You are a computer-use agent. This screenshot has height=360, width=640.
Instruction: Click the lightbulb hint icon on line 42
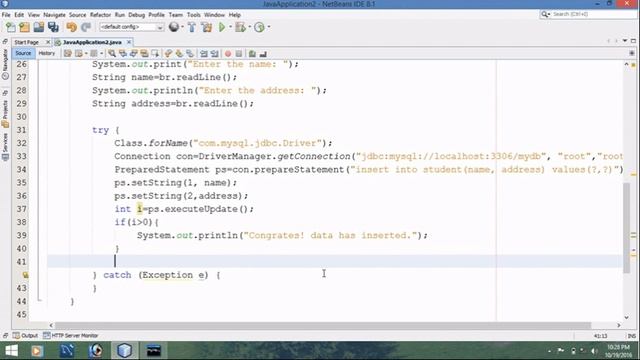(25, 275)
